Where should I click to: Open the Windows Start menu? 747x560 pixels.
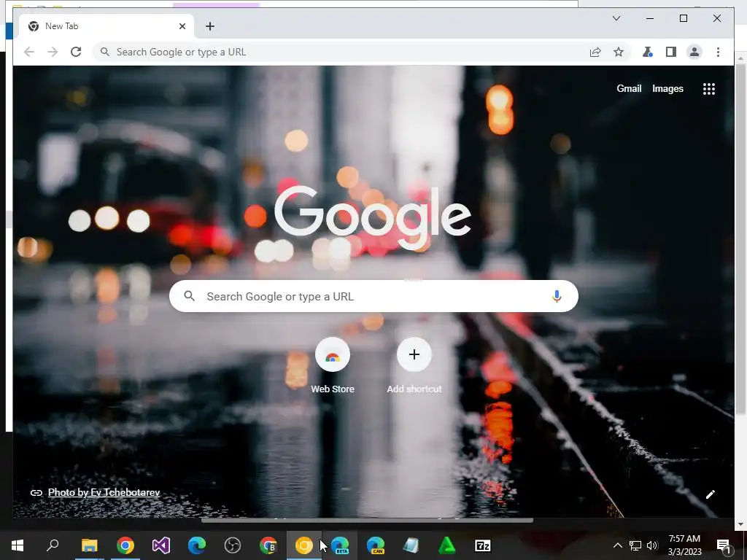coord(18,545)
